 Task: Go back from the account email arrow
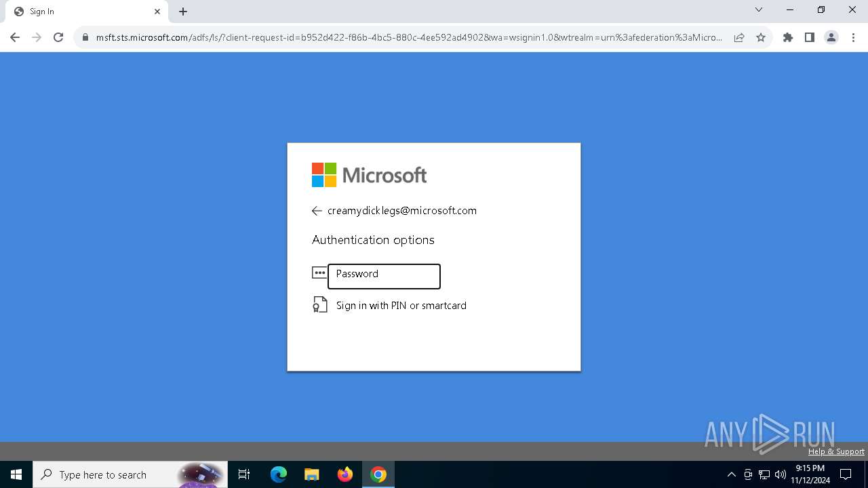pos(317,211)
